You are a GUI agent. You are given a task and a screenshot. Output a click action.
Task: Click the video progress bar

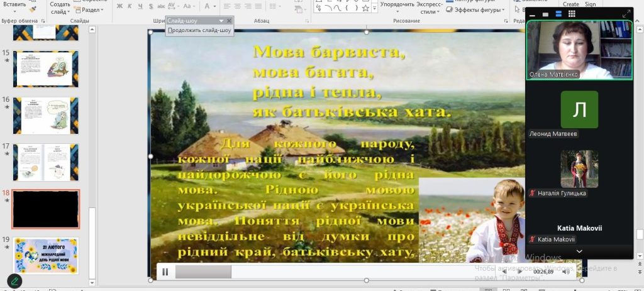click(x=335, y=272)
